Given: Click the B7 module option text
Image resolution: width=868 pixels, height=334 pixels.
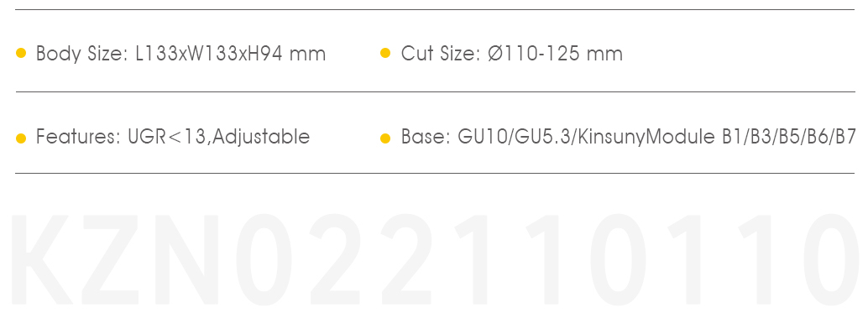Looking at the screenshot, I should tap(844, 136).
